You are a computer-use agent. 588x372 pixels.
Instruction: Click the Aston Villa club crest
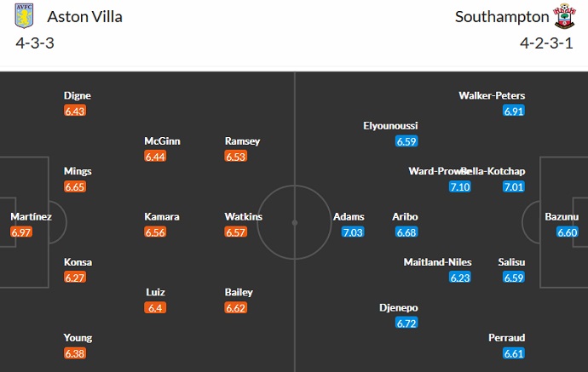24,16
